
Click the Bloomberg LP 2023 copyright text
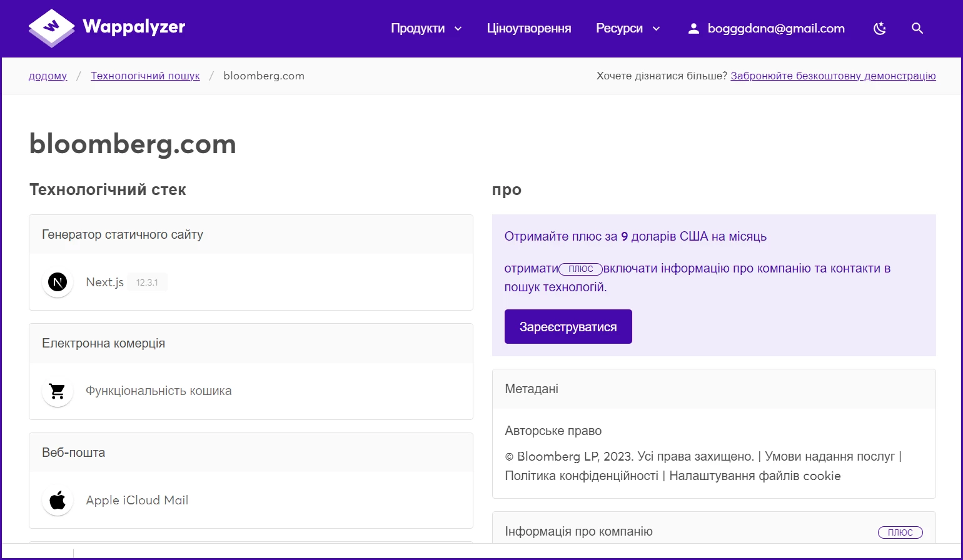point(703,466)
